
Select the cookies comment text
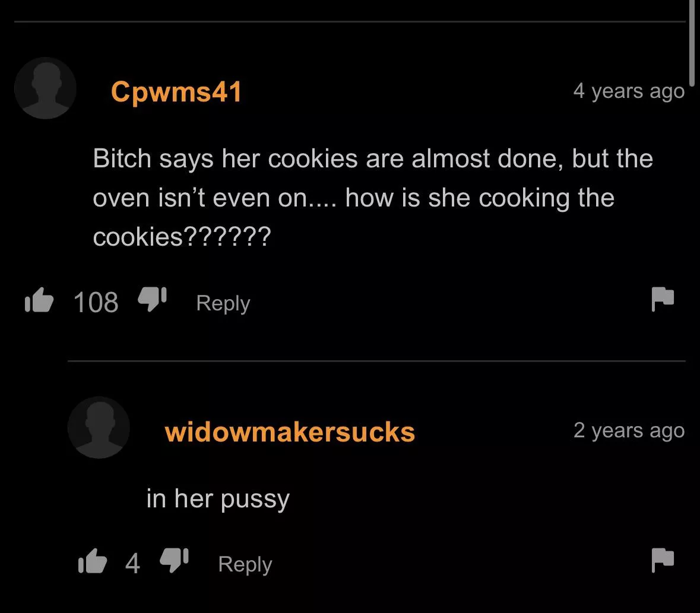(373, 197)
